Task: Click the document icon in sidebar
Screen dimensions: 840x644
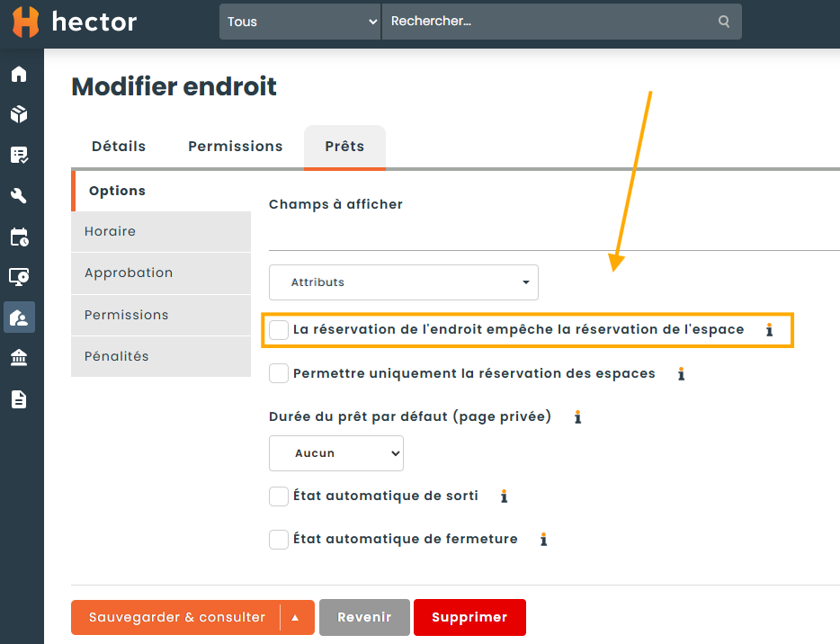Action: [x=19, y=399]
